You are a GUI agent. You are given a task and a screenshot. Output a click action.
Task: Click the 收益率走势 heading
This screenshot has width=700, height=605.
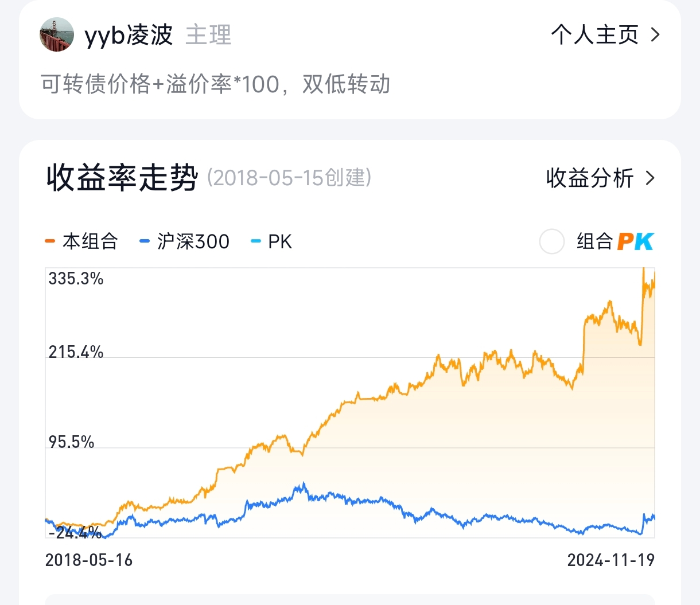122,177
